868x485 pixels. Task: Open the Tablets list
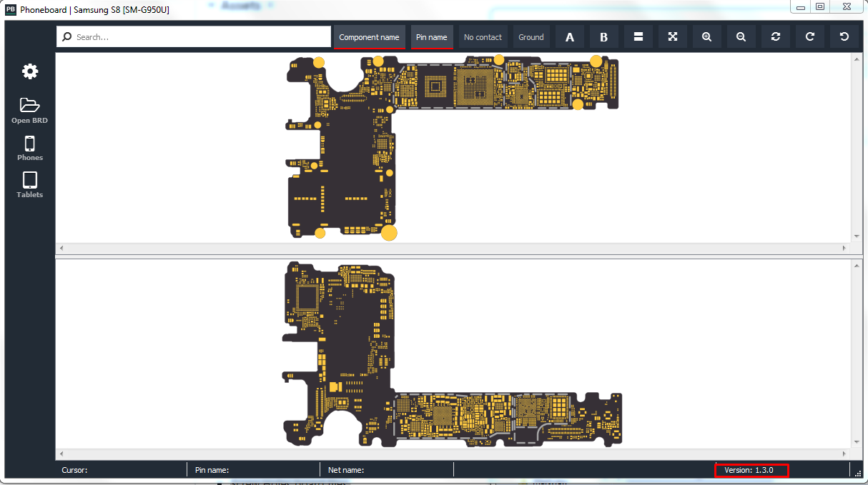[30, 180]
